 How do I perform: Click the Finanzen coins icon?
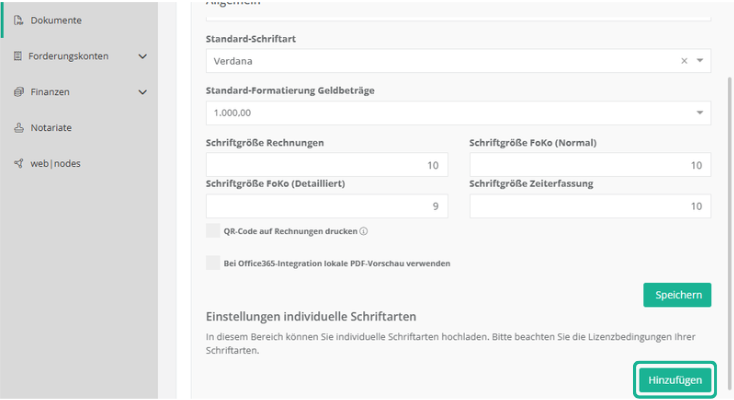(18, 92)
